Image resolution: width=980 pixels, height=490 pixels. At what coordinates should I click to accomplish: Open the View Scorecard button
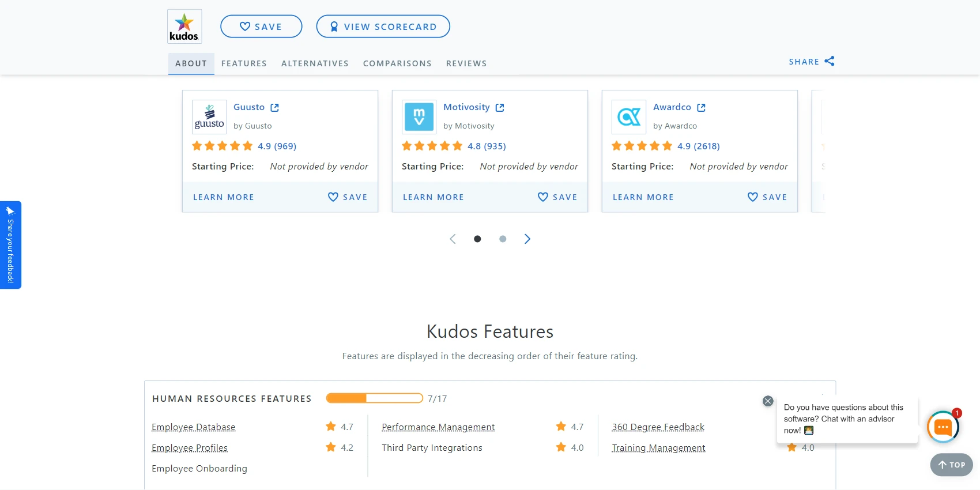[383, 27]
